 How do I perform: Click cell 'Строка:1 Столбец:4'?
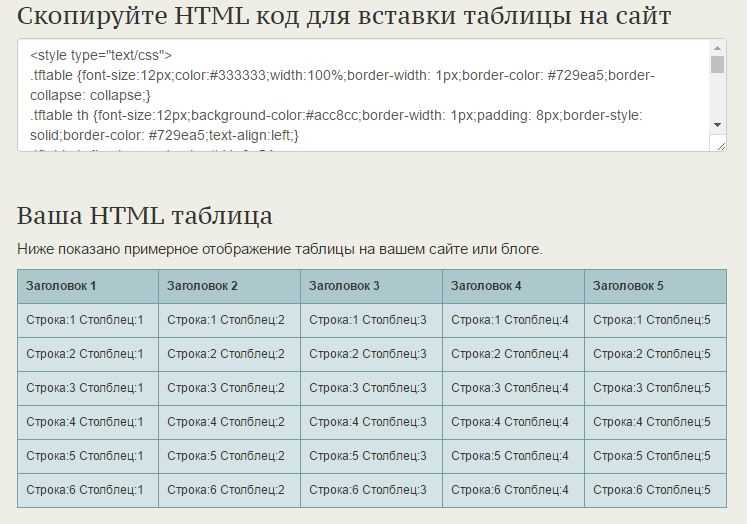tap(514, 320)
